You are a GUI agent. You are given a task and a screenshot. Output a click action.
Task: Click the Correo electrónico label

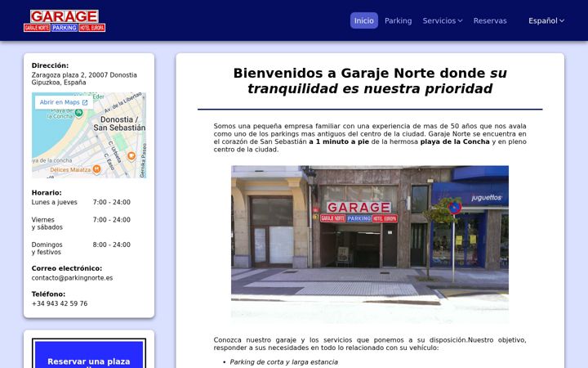point(67,268)
